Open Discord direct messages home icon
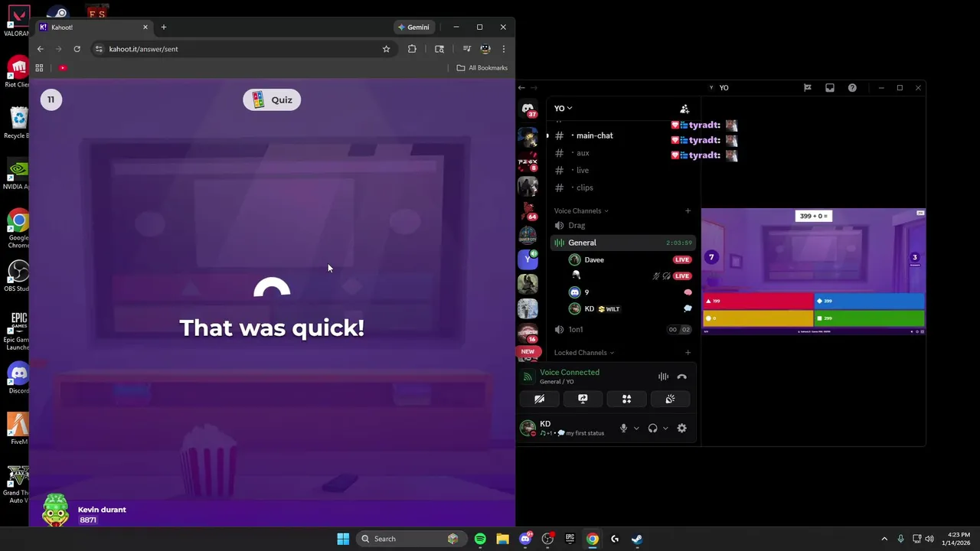Viewport: 980px width, 551px height. 528,109
